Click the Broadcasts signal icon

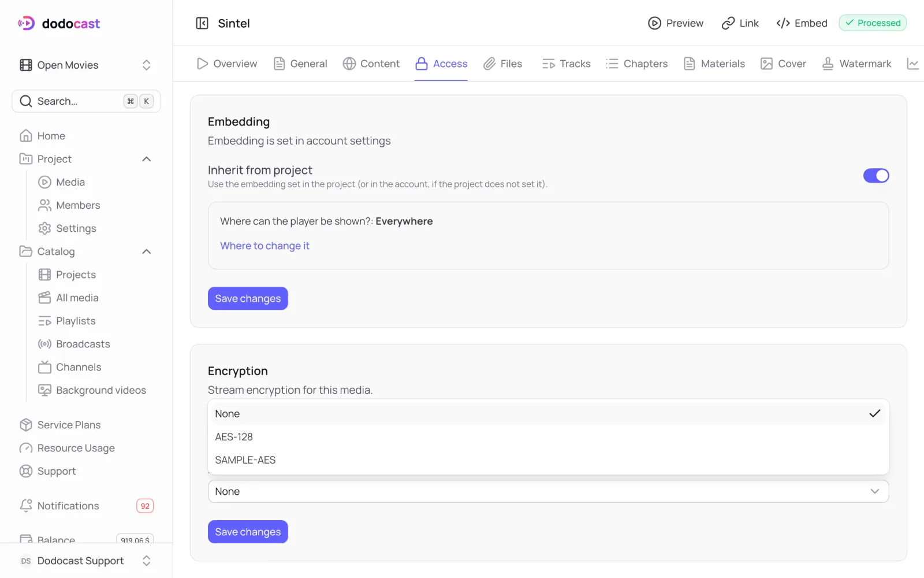coord(44,344)
